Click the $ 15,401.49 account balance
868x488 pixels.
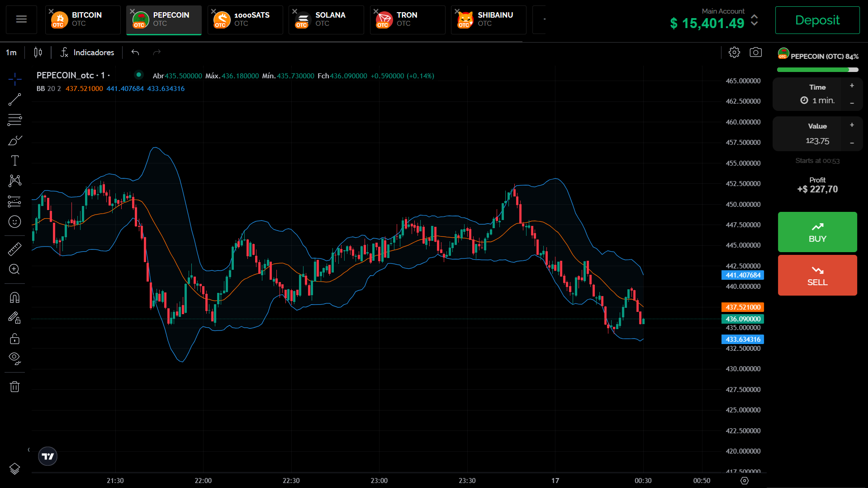pyautogui.click(x=707, y=23)
